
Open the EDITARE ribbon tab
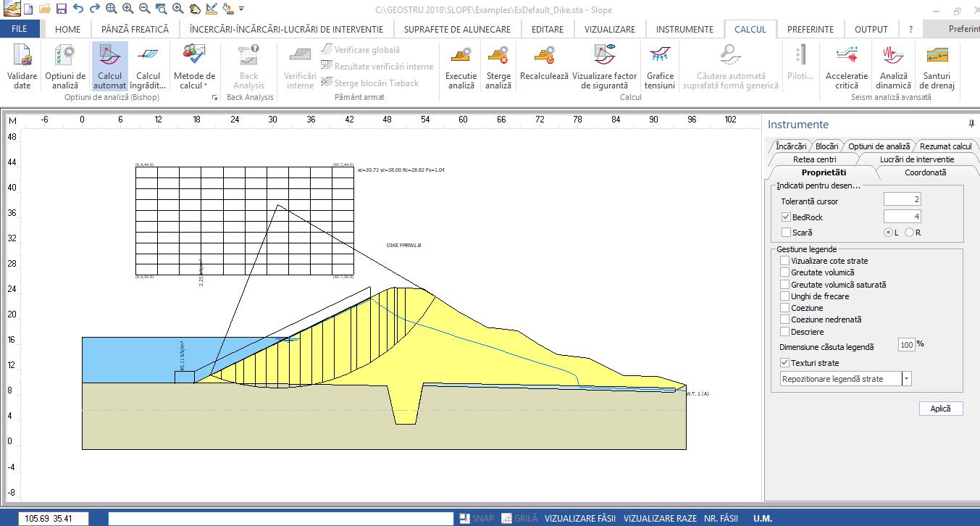point(548,30)
